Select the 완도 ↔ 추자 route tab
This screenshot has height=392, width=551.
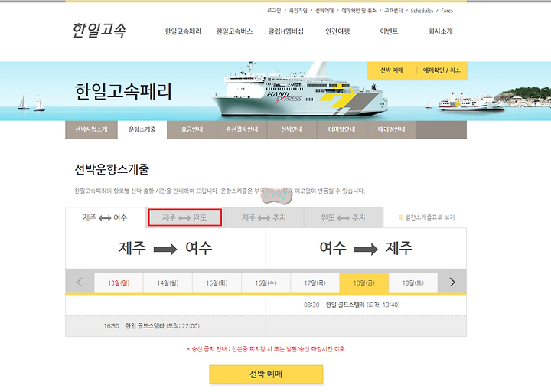[344, 217]
